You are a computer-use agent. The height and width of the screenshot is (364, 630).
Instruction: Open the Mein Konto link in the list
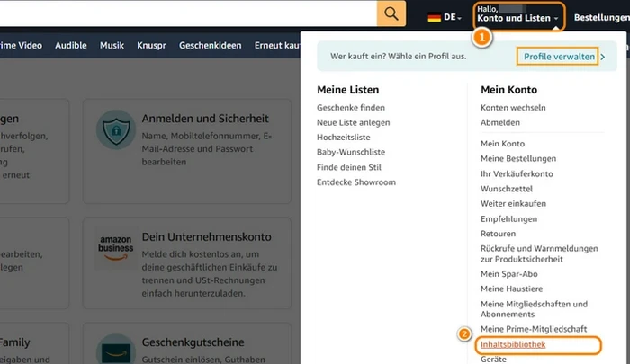pyautogui.click(x=502, y=144)
